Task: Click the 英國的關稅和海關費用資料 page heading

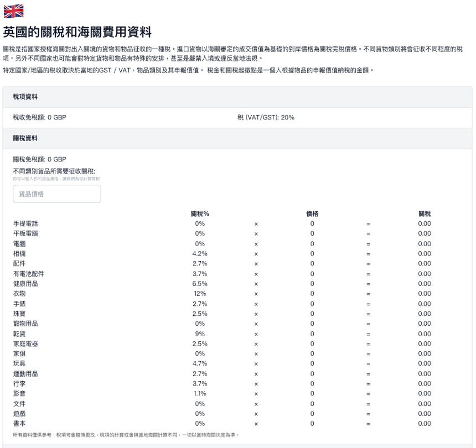Action: (x=77, y=32)
